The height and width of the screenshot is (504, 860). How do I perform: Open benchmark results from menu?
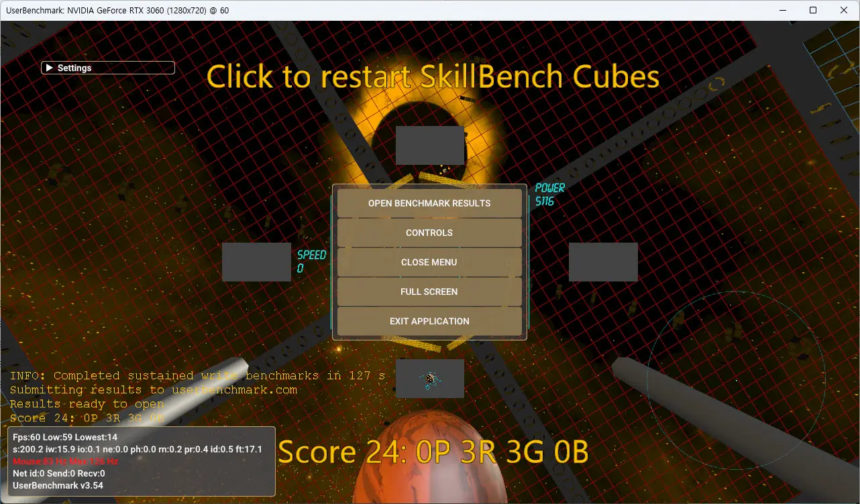click(x=429, y=203)
